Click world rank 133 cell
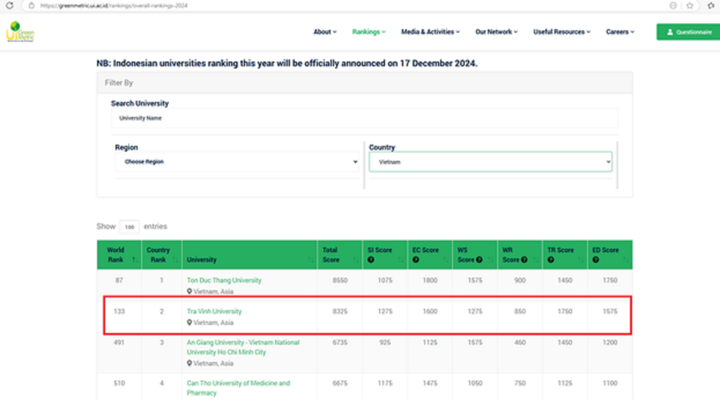This screenshot has height=420, width=720. [x=119, y=311]
